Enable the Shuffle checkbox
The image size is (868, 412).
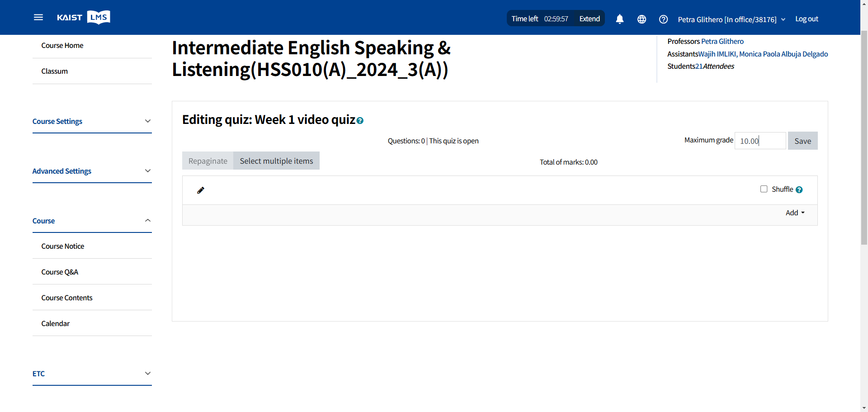pos(764,189)
